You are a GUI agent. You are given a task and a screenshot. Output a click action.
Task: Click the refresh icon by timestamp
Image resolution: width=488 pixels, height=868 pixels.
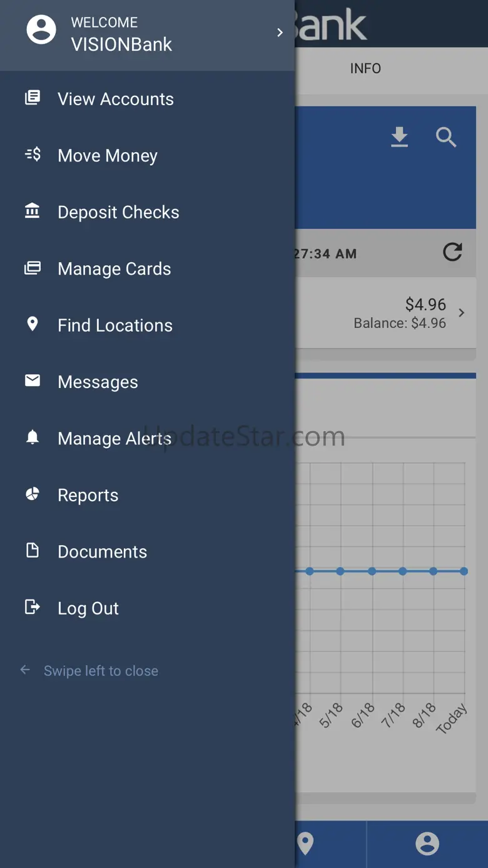(452, 252)
